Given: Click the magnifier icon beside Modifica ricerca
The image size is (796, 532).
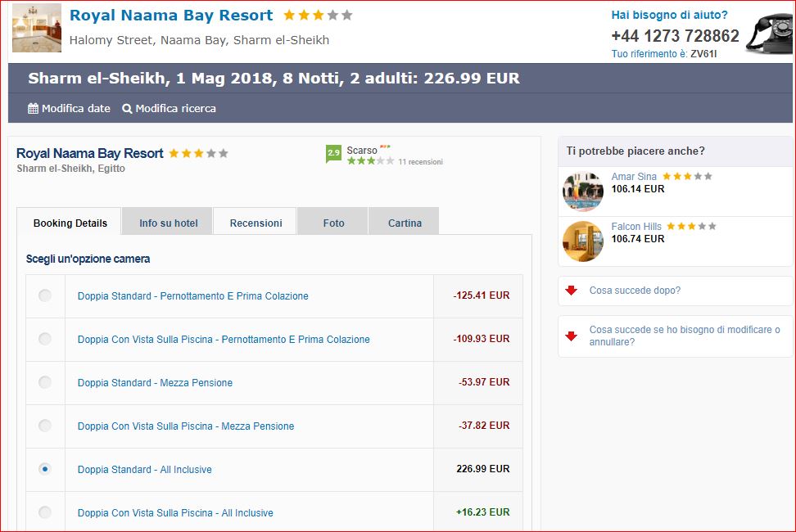Looking at the screenshot, I should [x=127, y=109].
